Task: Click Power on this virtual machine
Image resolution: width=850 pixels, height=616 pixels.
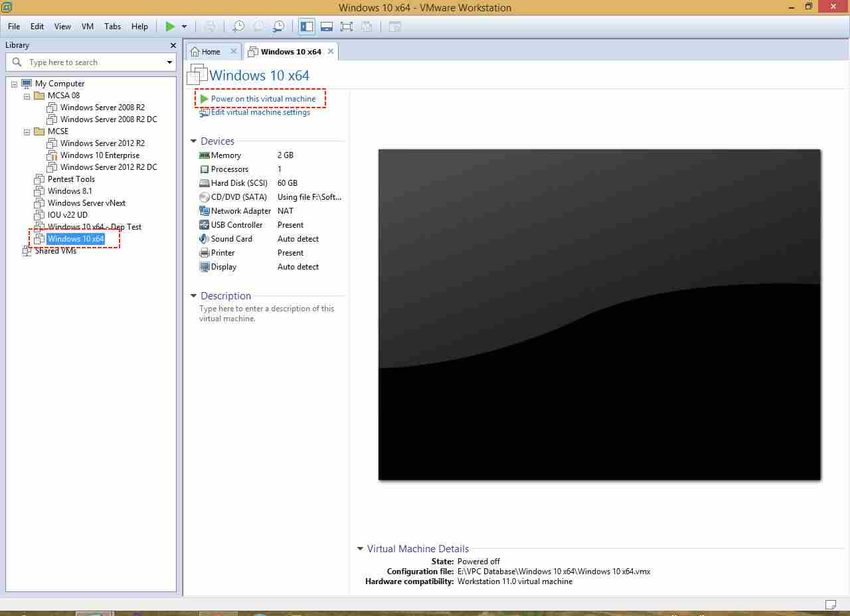Action: [x=263, y=99]
